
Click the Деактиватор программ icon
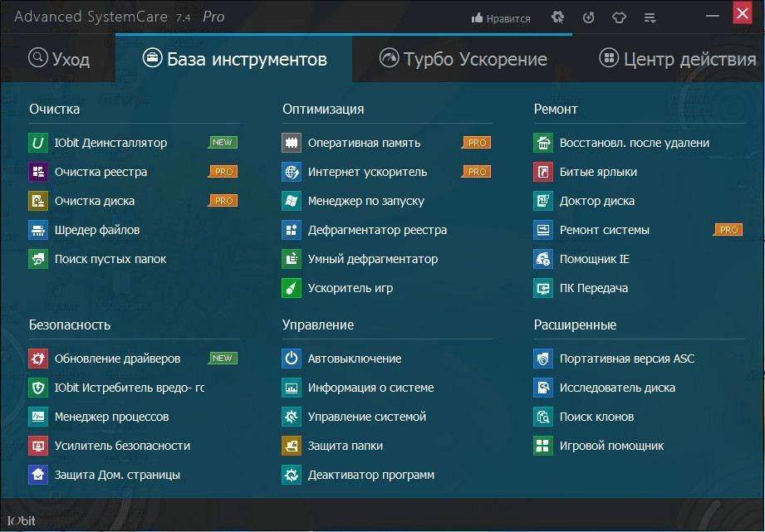(292, 475)
